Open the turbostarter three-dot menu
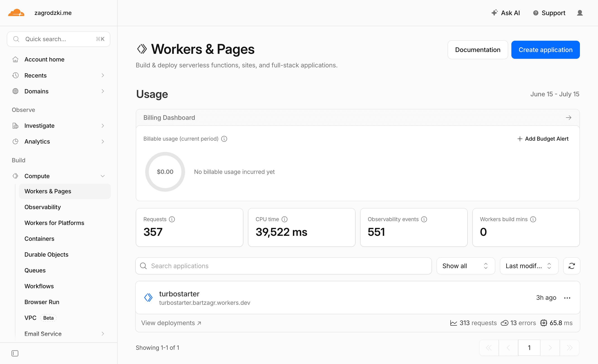Image resolution: width=598 pixels, height=364 pixels. [567, 298]
